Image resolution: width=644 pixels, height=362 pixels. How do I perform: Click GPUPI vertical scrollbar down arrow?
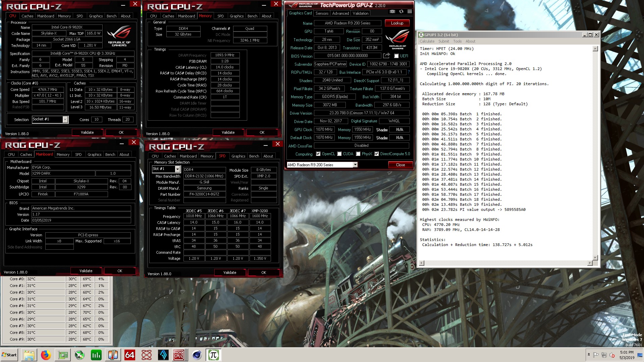click(x=595, y=258)
